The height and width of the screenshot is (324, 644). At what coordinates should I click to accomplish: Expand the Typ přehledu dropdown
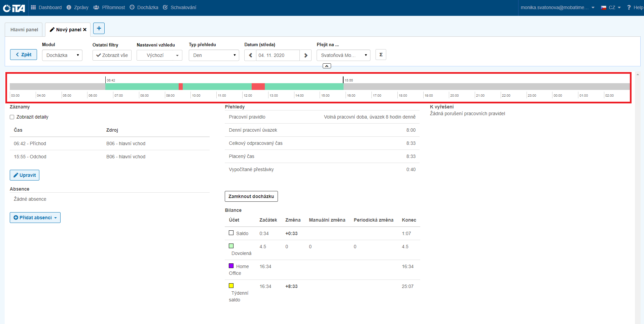click(x=214, y=55)
